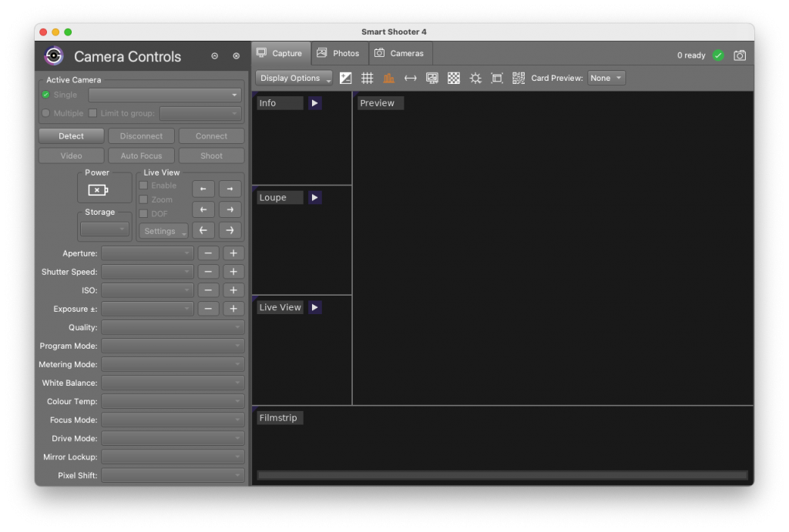The image size is (789, 532).
Task: Toggle the checkerboard transparency icon
Action: click(x=454, y=78)
